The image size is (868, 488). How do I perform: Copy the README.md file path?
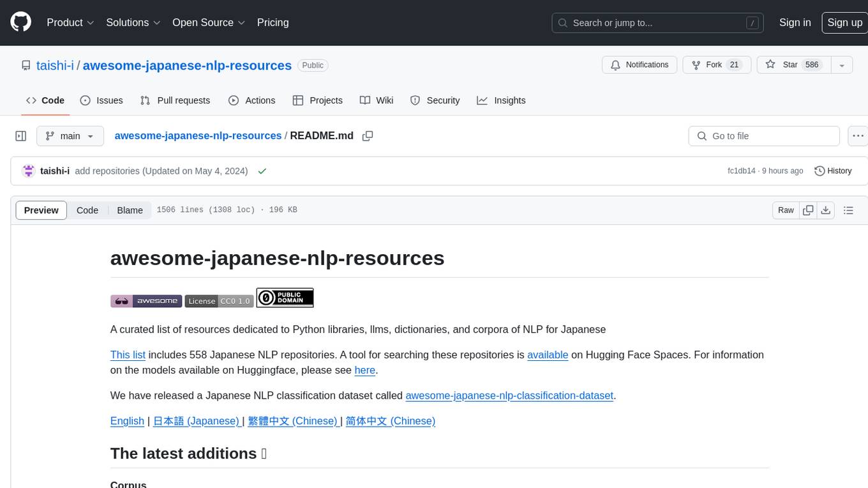pos(368,136)
